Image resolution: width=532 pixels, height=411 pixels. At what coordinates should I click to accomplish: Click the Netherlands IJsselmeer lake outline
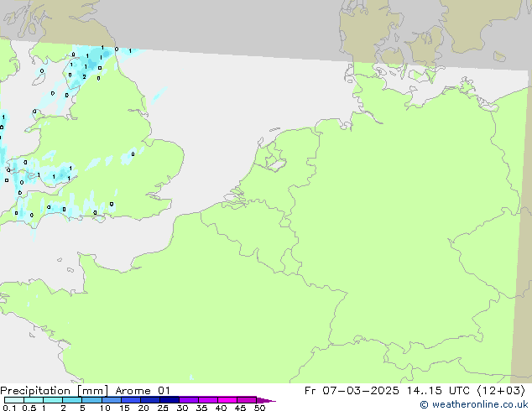[274, 157]
